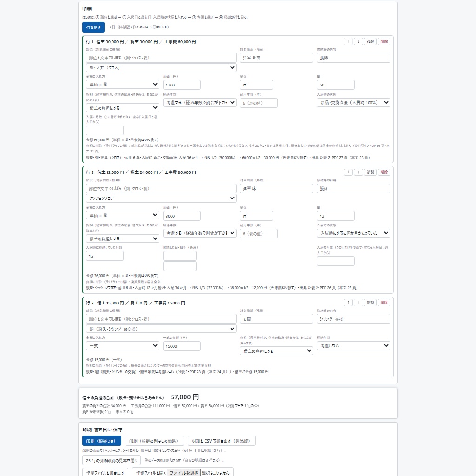
Task: Click the 印刷（根拠つき）print button
Action: coord(102,441)
